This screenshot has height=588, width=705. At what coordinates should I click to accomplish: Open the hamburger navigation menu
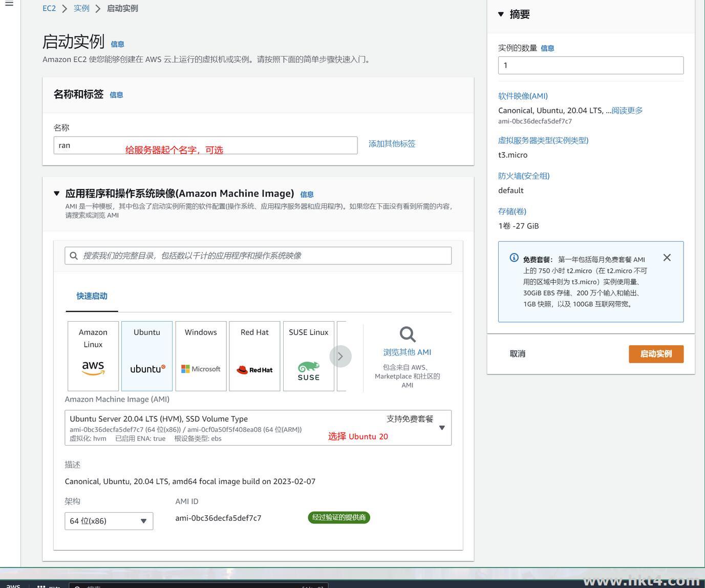click(x=9, y=3)
